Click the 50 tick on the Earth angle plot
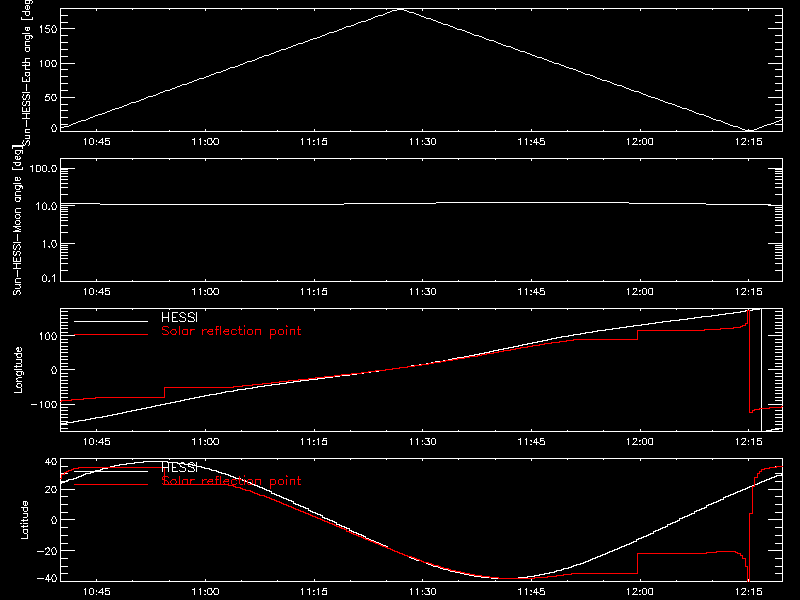Image resolution: width=800 pixels, height=600 pixels. tap(51, 97)
